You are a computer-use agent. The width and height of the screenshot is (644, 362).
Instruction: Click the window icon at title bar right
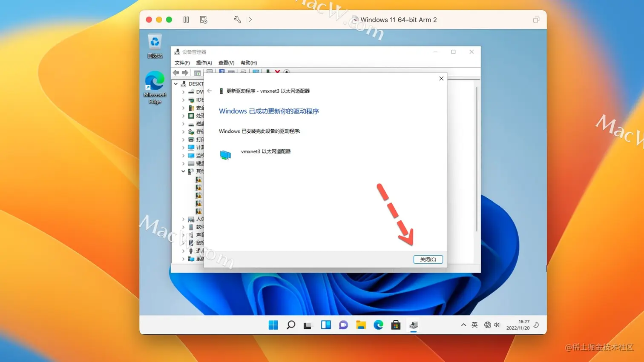tap(536, 20)
